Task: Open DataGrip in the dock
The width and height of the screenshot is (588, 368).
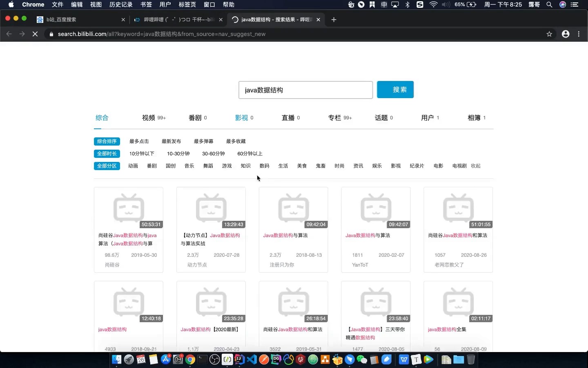Action: [276, 359]
